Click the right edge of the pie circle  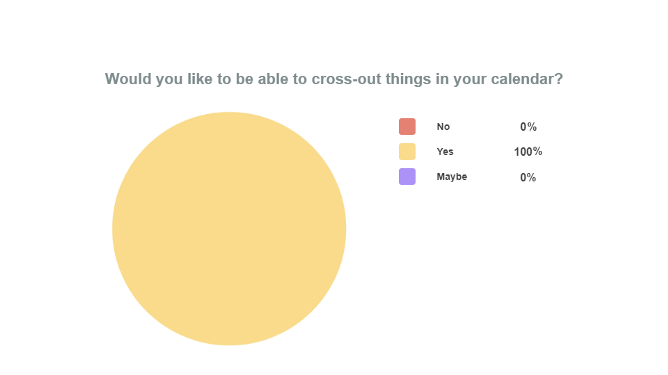click(x=345, y=228)
